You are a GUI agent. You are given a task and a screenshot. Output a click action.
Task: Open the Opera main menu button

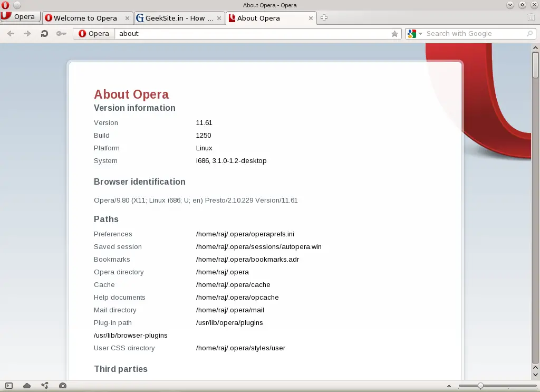[21, 17]
